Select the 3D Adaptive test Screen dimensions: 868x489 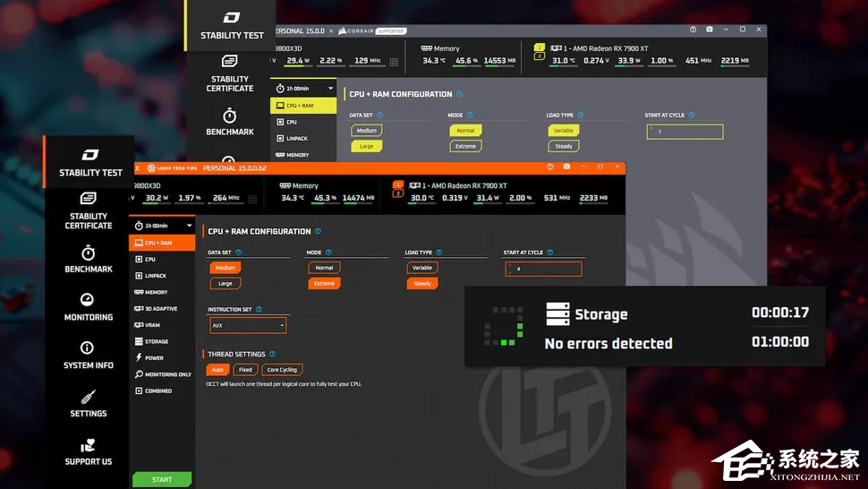[162, 308]
